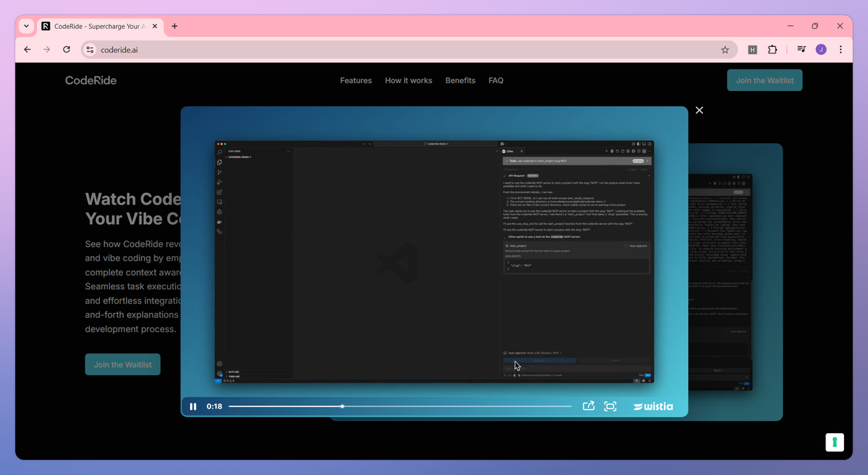Screen dimensions: 868x475
Task: Enter fullscreen for the video
Action: click(x=610, y=406)
